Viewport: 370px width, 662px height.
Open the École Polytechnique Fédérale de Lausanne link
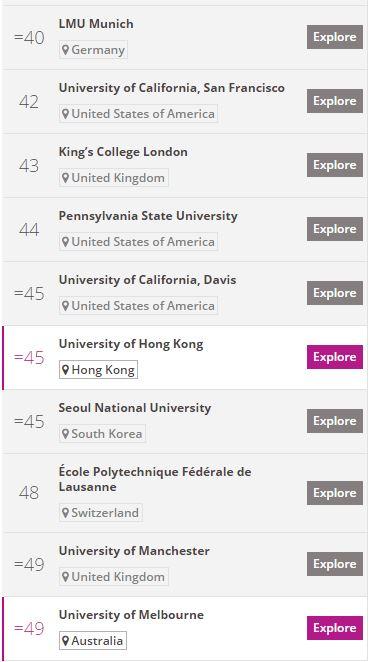tap(155, 479)
